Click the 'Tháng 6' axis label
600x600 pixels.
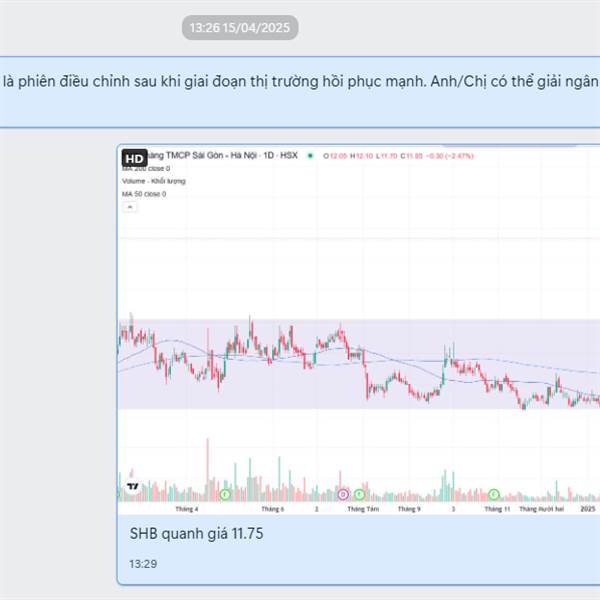pyautogui.click(x=273, y=509)
